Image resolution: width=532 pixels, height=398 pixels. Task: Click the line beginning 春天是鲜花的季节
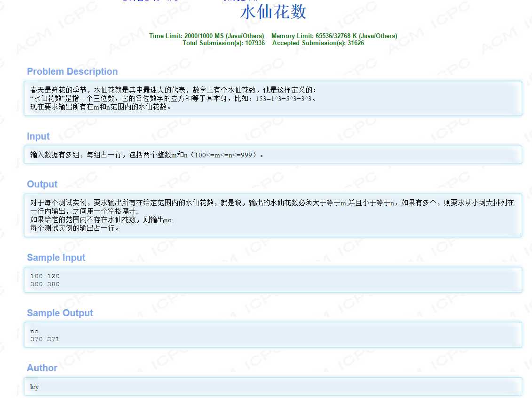pos(173,90)
